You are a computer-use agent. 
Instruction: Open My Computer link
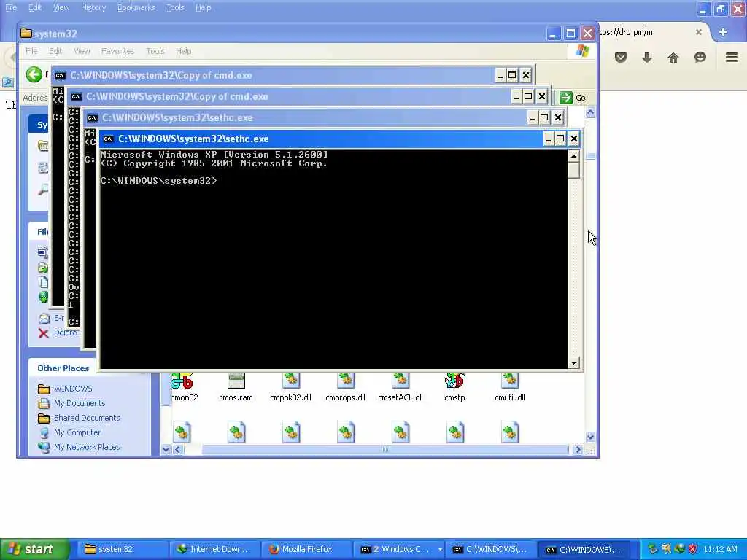(x=77, y=432)
